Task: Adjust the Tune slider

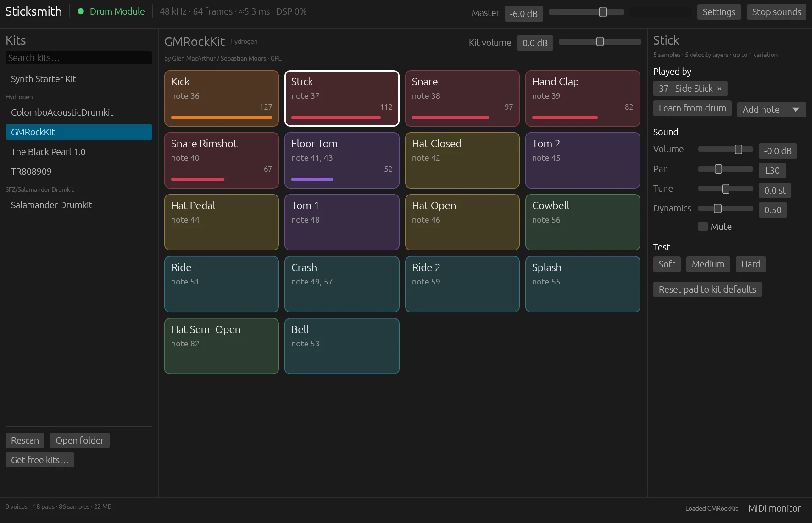Action: pyautogui.click(x=726, y=189)
